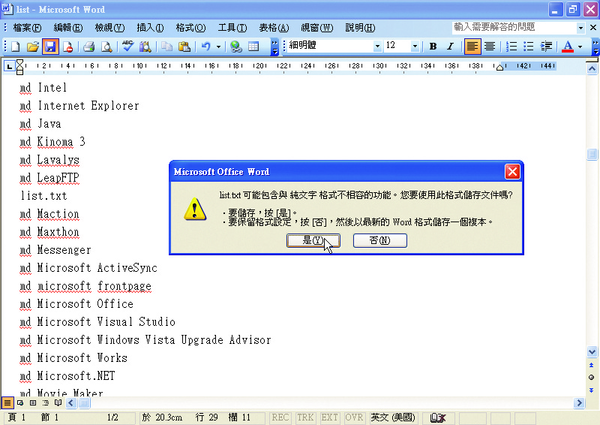Open the 編輯(E) menu
600x425 pixels.
68,28
